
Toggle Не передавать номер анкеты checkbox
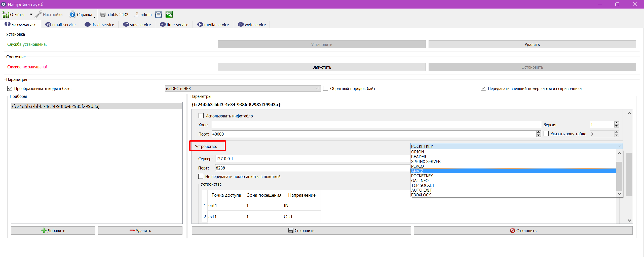point(201,176)
